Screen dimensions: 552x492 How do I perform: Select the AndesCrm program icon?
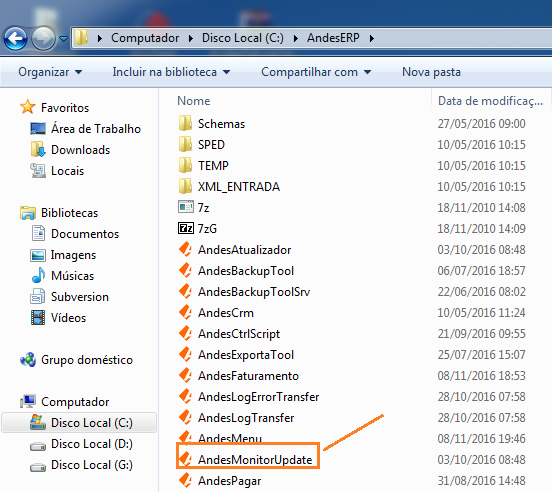point(185,313)
